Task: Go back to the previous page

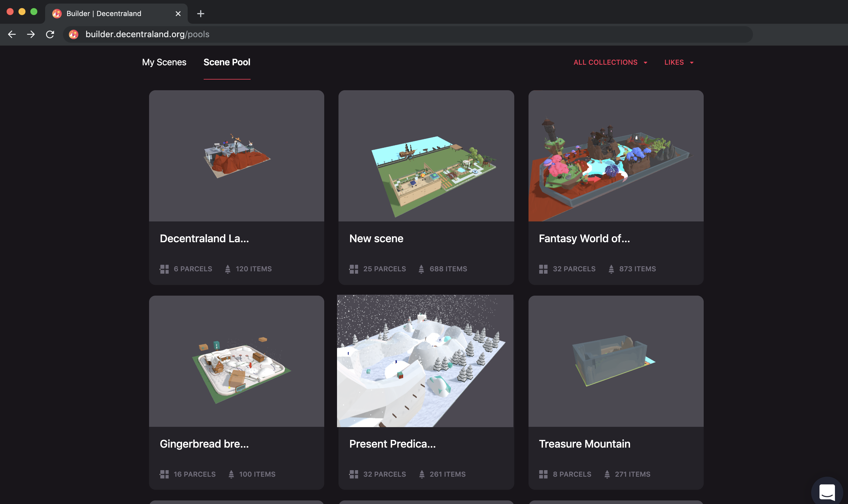Action: point(12,34)
